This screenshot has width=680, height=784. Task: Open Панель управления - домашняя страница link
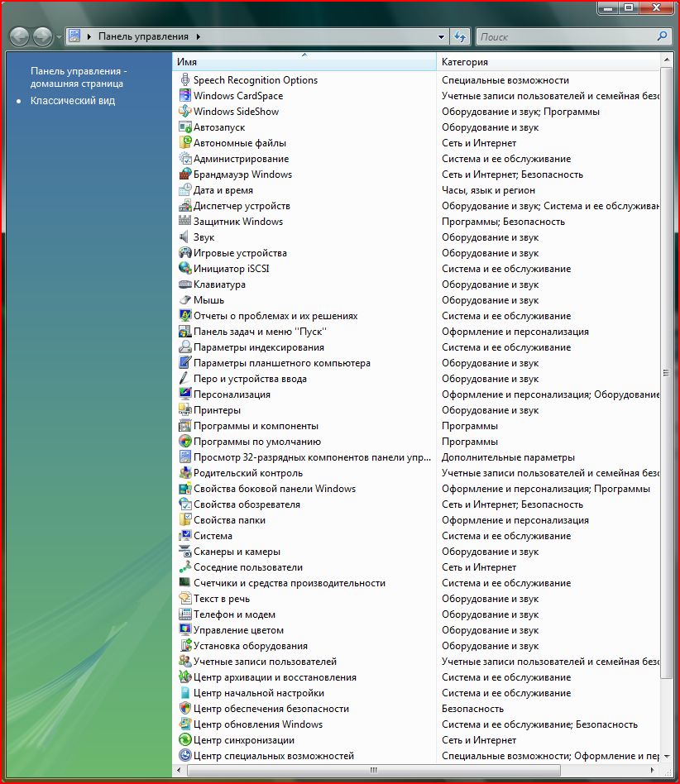coord(78,77)
